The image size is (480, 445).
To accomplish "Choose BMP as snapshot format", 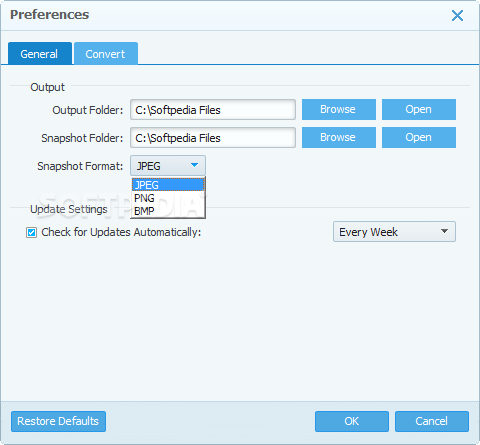I will coord(168,211).
